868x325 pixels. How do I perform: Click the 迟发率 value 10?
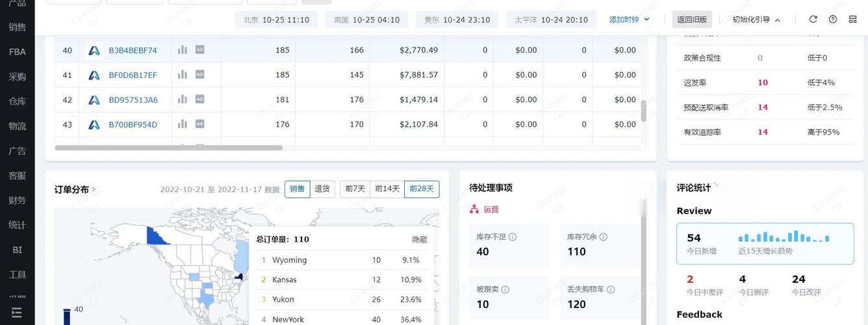763,83
